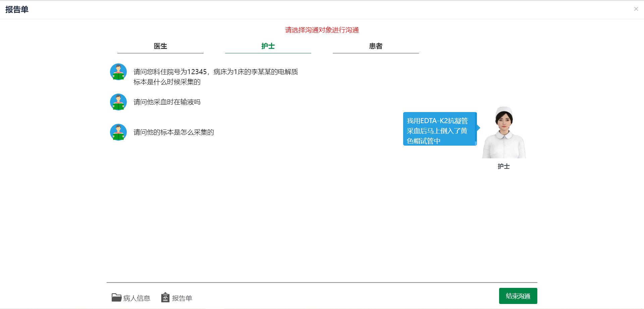The width and height of the screenshot is (644, 309).
Task: Ask when the electrolyte sample was collected
Action: (215, 77)
